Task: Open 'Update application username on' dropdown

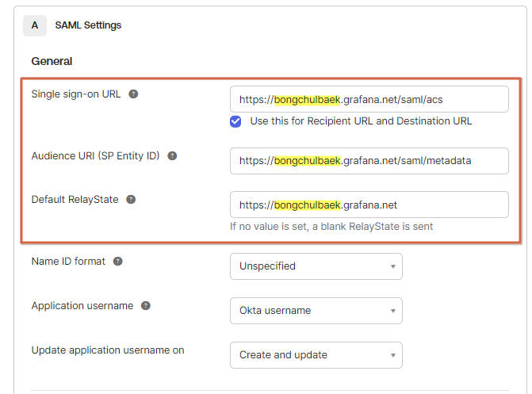Action: pos(316,355)
